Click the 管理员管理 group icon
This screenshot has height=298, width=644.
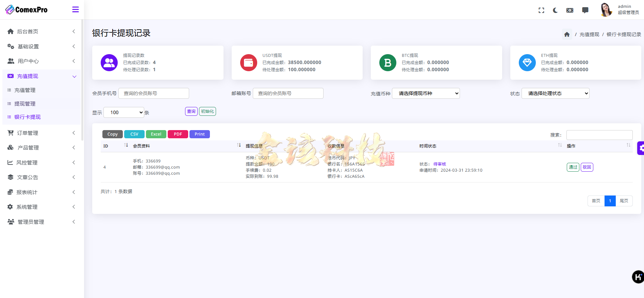(x=11, y=222)
